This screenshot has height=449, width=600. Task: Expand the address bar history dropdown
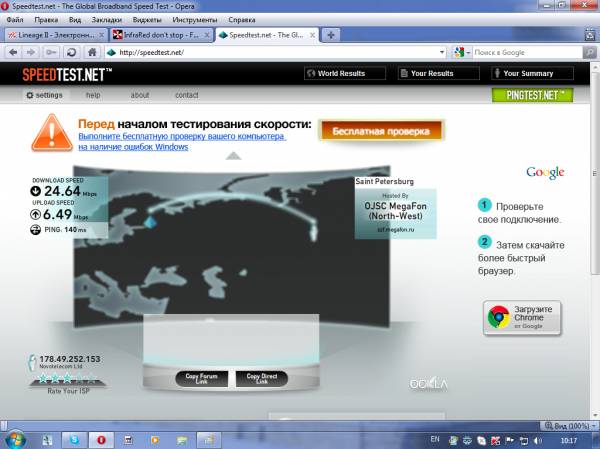(442, 52)
